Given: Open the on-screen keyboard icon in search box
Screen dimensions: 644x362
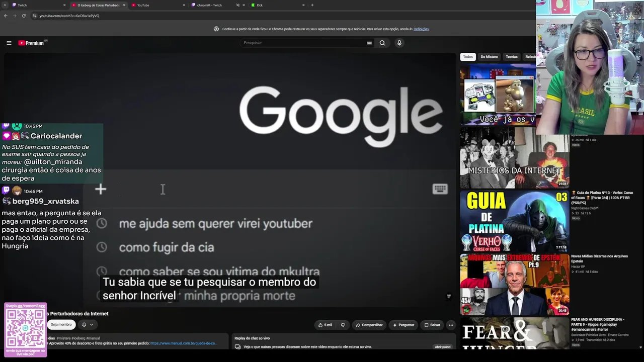Looking at the screenshot, I should (369, 43).
